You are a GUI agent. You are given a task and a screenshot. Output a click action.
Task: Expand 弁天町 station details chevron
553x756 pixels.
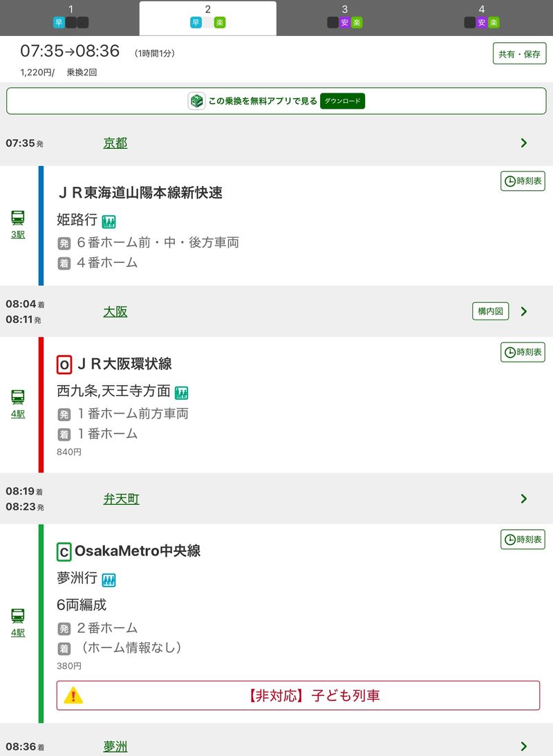coord(523,499)
